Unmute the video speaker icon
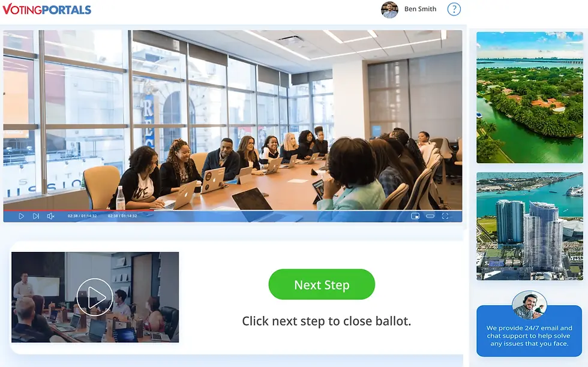The width and height of the screenshot is (588, 367). click(50, 216)
